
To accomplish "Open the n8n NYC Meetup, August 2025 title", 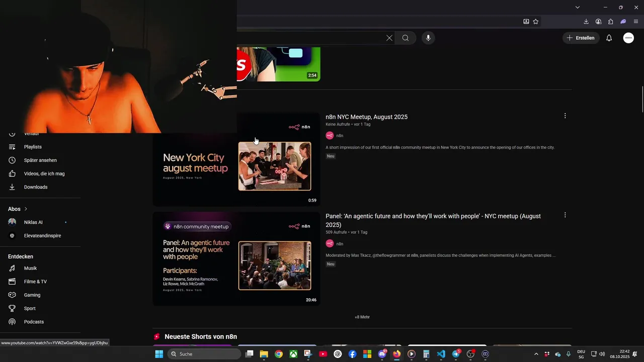I will click(366, 117).
